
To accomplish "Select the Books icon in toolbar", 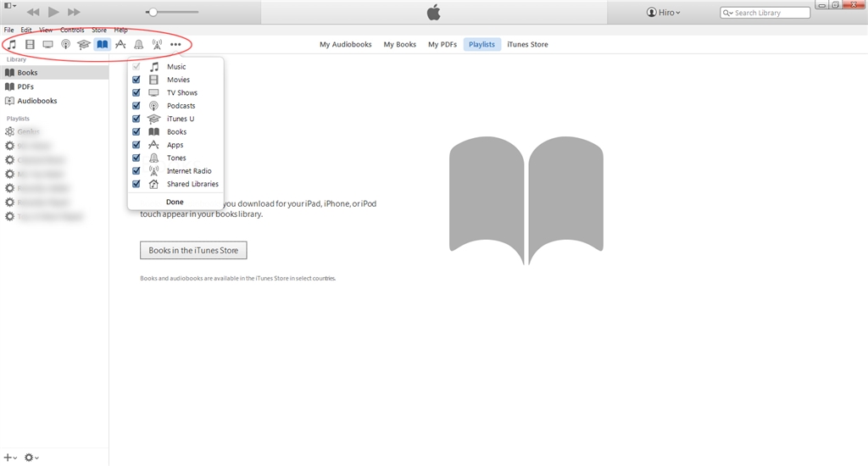I will click(103, 44).
